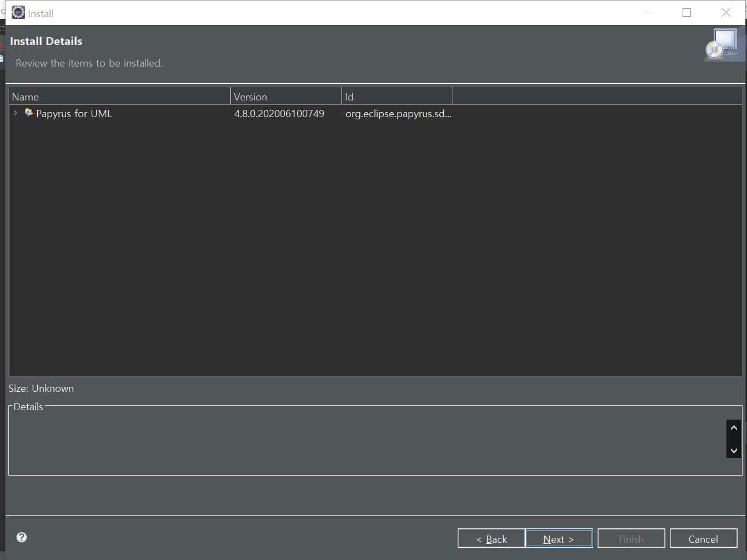Proceed with the Next button
This screenshot has width=747, height=560.
click(559, 538)
